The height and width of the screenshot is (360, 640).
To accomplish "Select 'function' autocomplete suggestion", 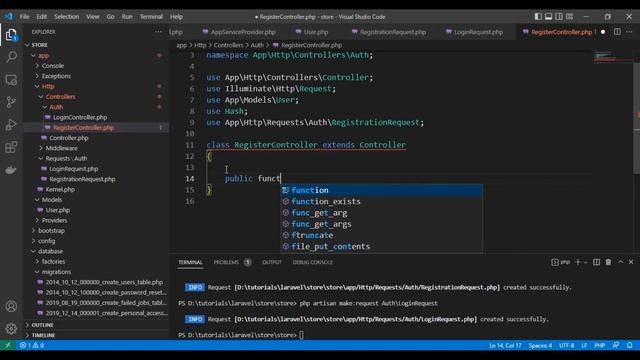I will [x=382, y=190].
